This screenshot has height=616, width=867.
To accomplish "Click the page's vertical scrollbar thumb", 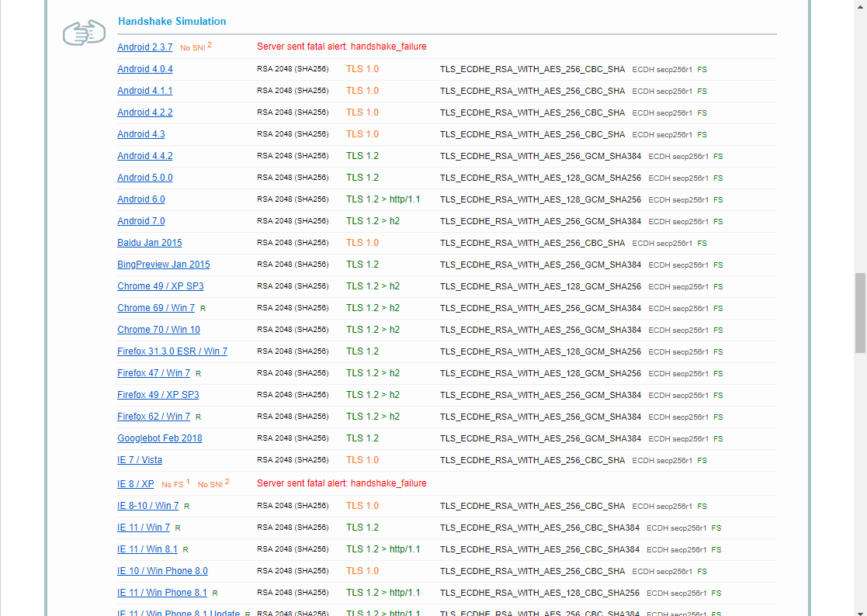I will click(x=860, y=313).
